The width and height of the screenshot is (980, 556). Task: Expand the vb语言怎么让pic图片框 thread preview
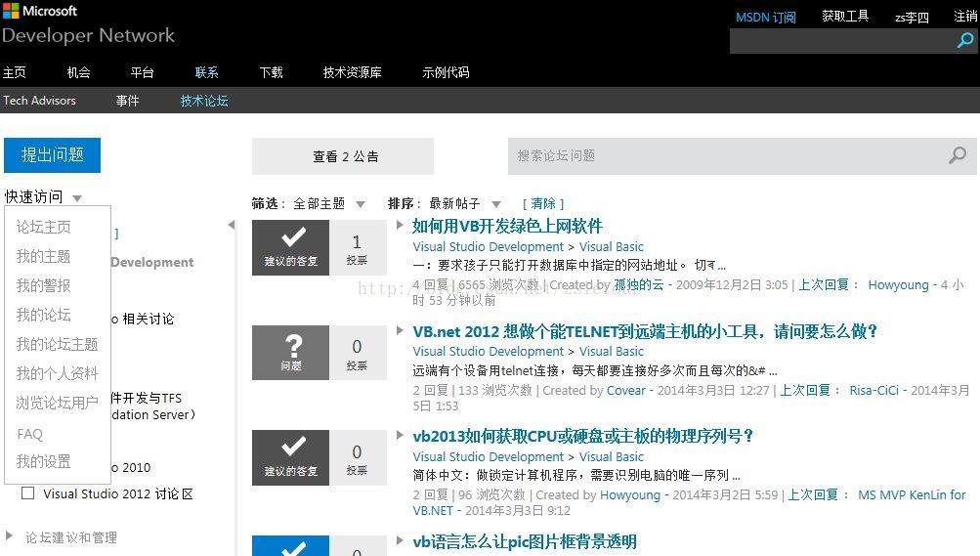400,540
